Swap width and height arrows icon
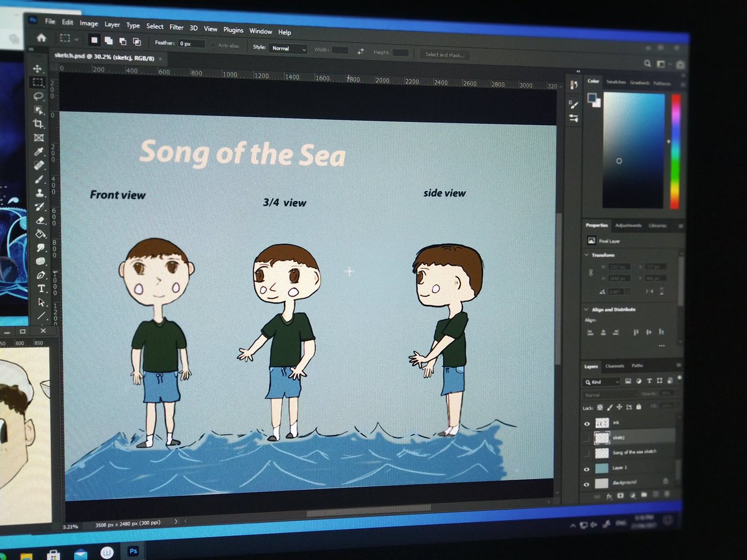The height and width of the screenshot is (560, 747). (360, 52)
